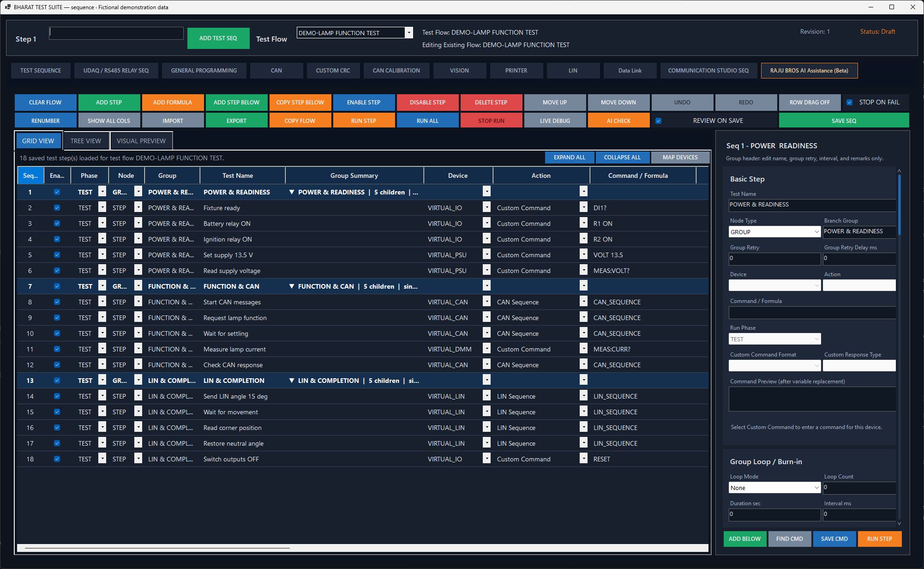Click the 'MEAS:VOLT?' command cell

(642, 271)
